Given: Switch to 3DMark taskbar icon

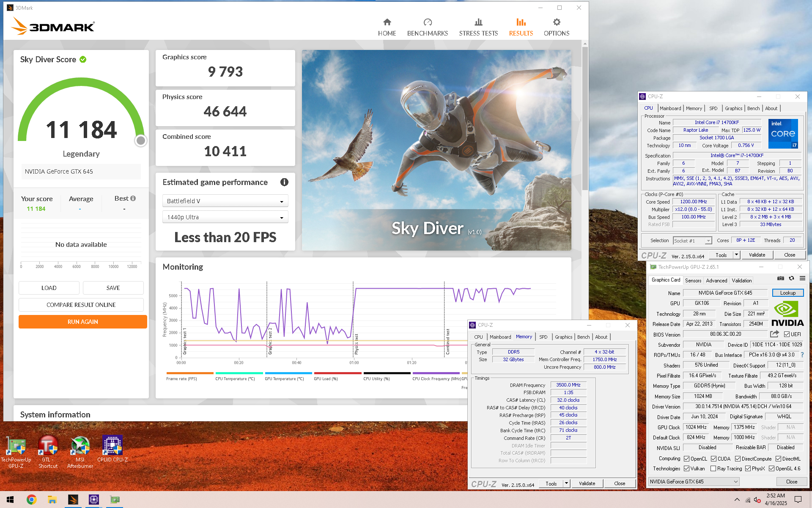Looking at the screenshot, I should (73, 500).
